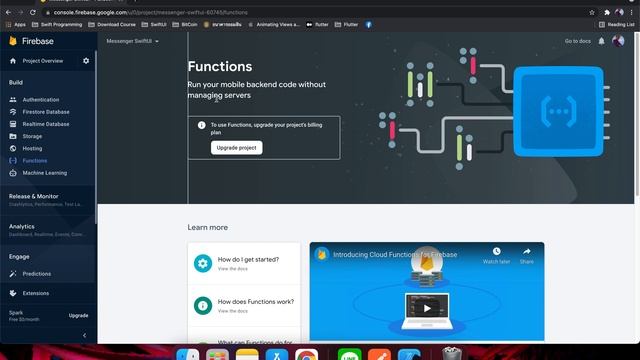Click Project Overview link
Screen dimensions: 640x360
[43, 61]
